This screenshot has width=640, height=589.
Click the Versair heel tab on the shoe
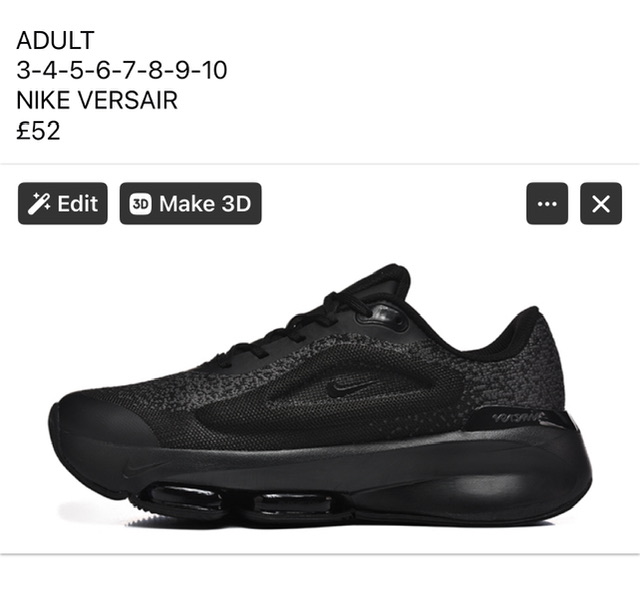(x=519, y=418)
